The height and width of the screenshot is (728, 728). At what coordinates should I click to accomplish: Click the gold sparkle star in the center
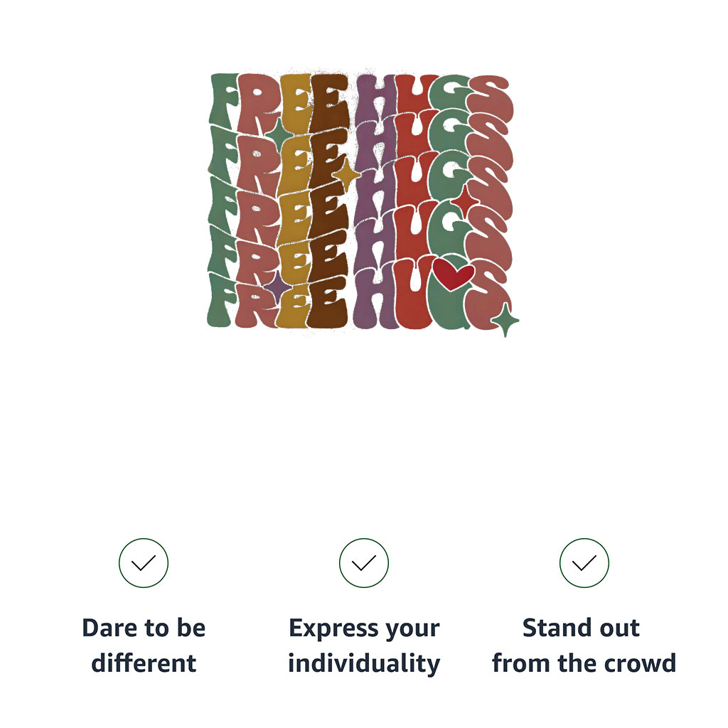tap(347, 173)
